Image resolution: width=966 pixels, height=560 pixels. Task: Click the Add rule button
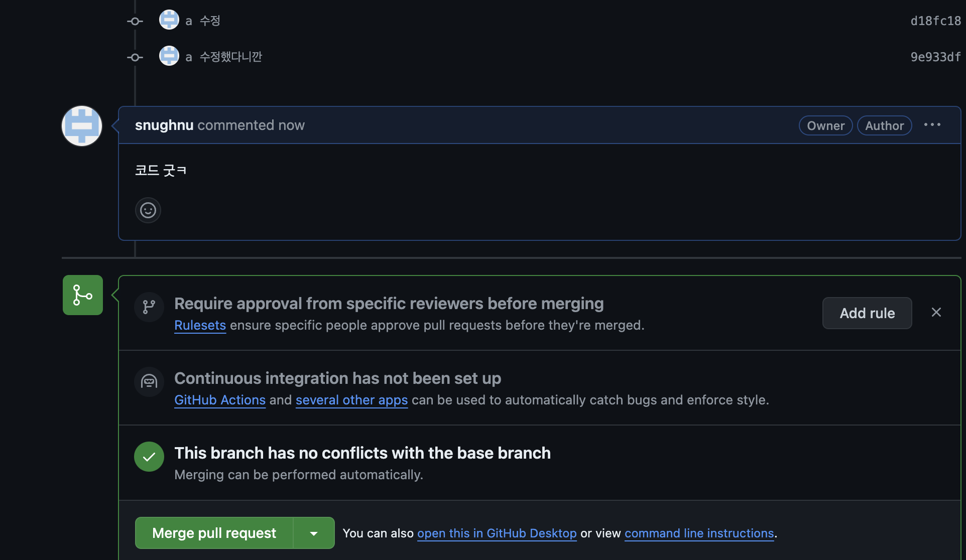867,313
